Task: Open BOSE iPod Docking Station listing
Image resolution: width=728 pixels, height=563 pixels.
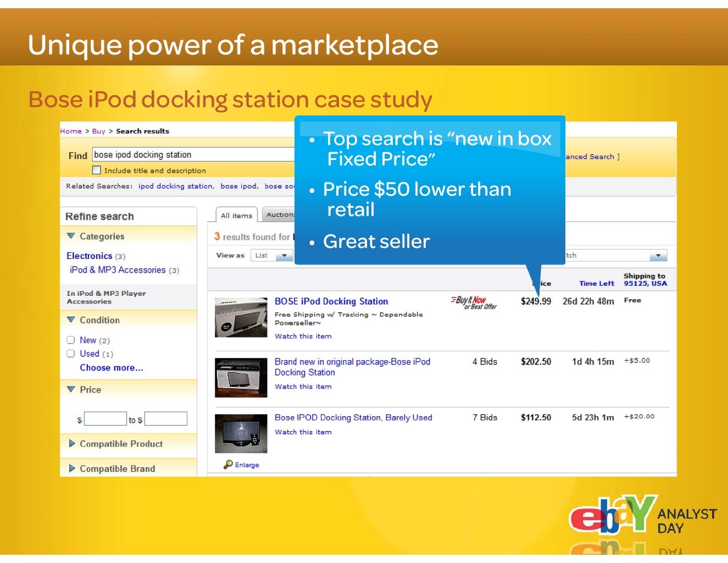Action: (331, 301)
